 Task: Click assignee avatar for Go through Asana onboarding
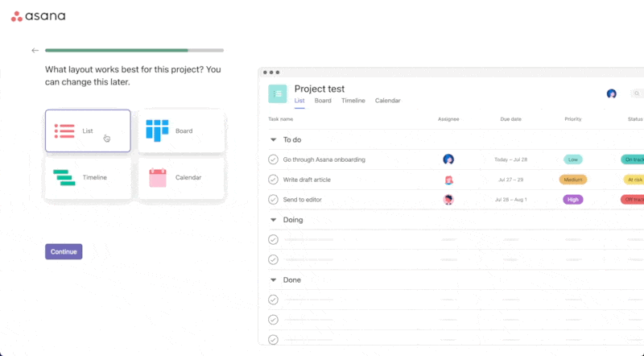point(448,159)
